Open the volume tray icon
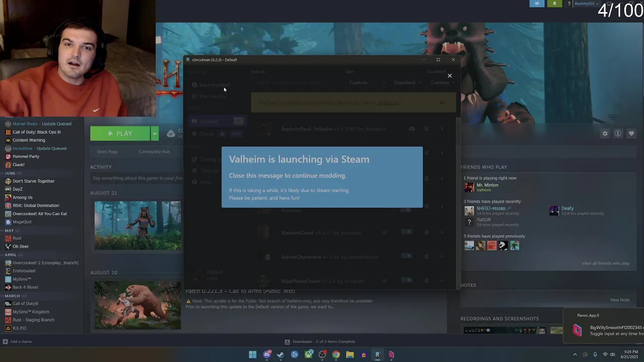 click(612, 354)
